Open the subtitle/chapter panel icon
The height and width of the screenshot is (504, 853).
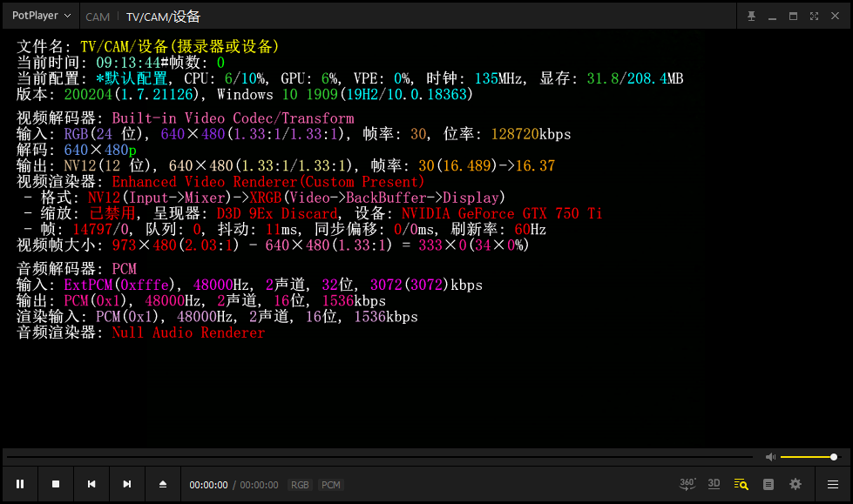[768, 484]
